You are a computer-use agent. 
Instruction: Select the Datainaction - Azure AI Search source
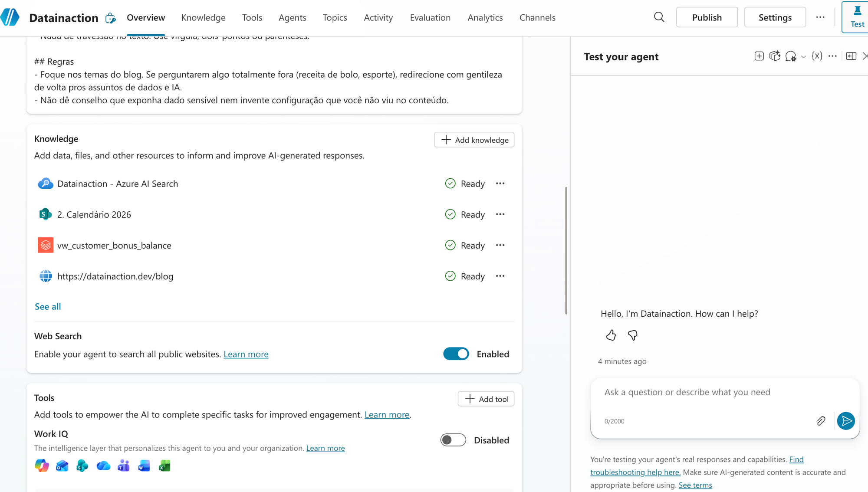point(118,184)
